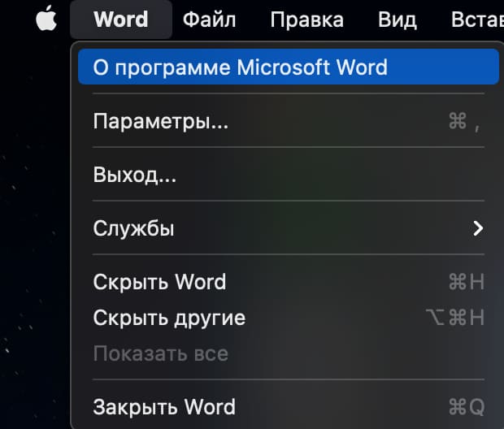
Task: Click the ⌥⌘H shortcut label
Action: click(455, 318)
